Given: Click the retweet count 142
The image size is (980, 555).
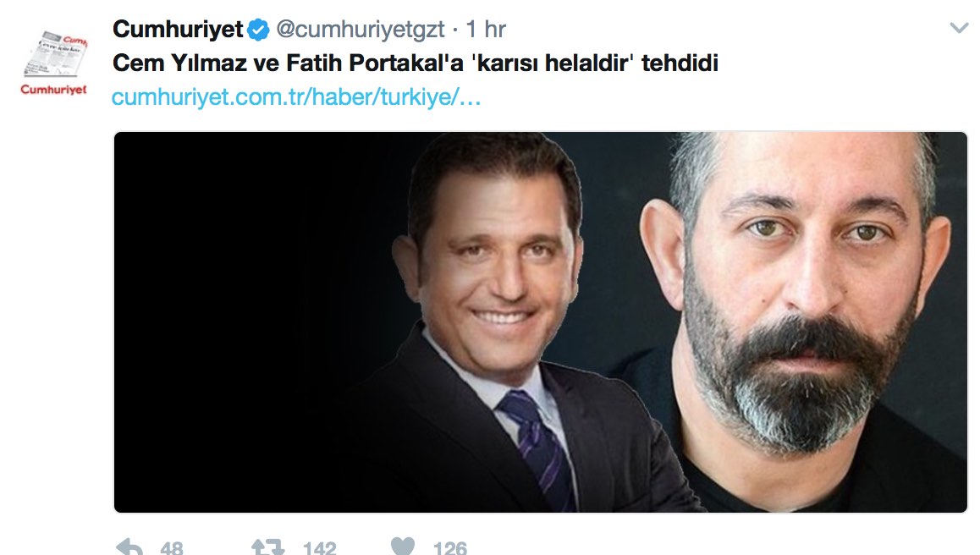Looking at the screenshot, I should click(x=320, y=548).
